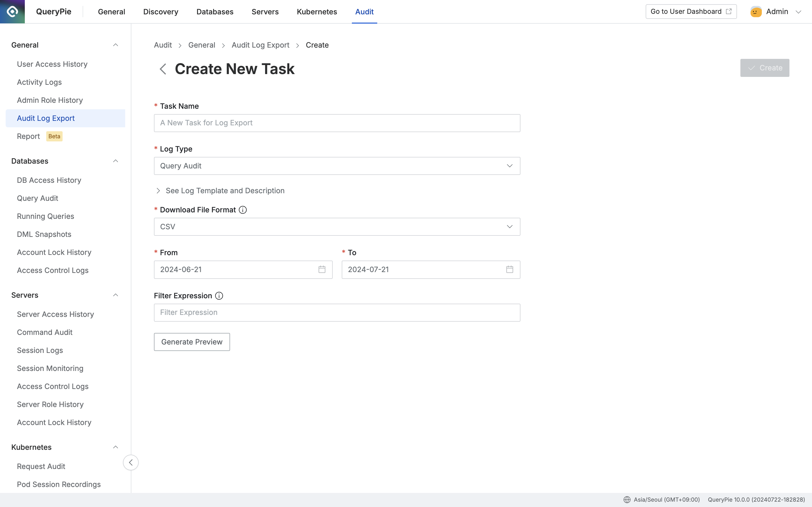Open the Log Type dropdown

click(x=337, y=166)
